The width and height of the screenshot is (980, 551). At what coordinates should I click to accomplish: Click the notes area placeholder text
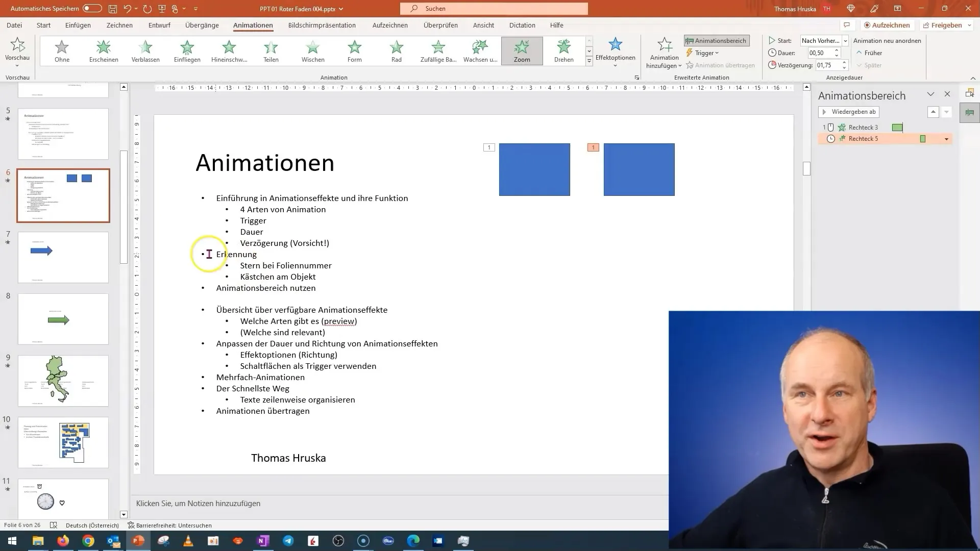(198, 504)
